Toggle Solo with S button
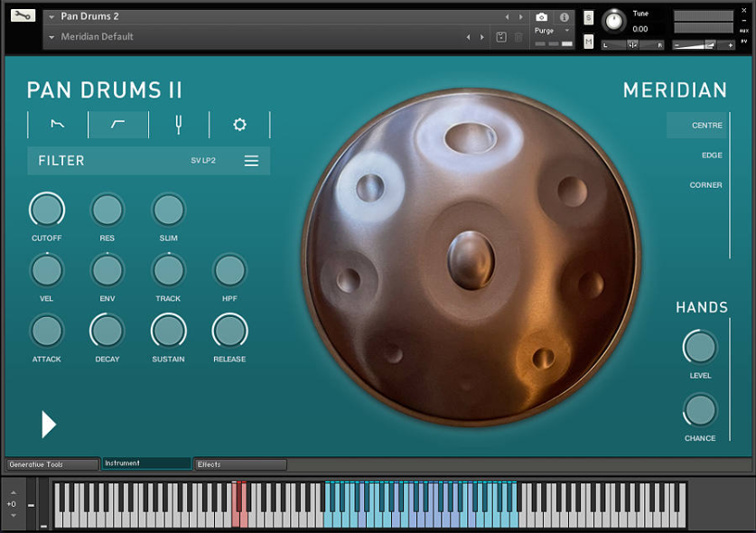 pos(588,18)
